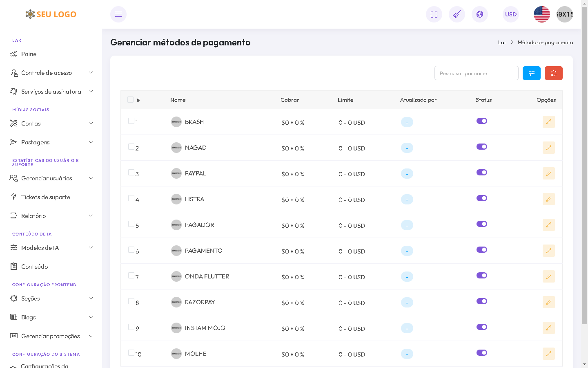
Task: Click the red refresh icon
Action: click(554, 73)
